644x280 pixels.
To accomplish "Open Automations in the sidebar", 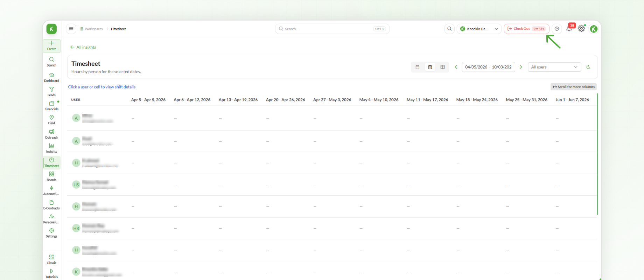I will [x=51, y=190].
